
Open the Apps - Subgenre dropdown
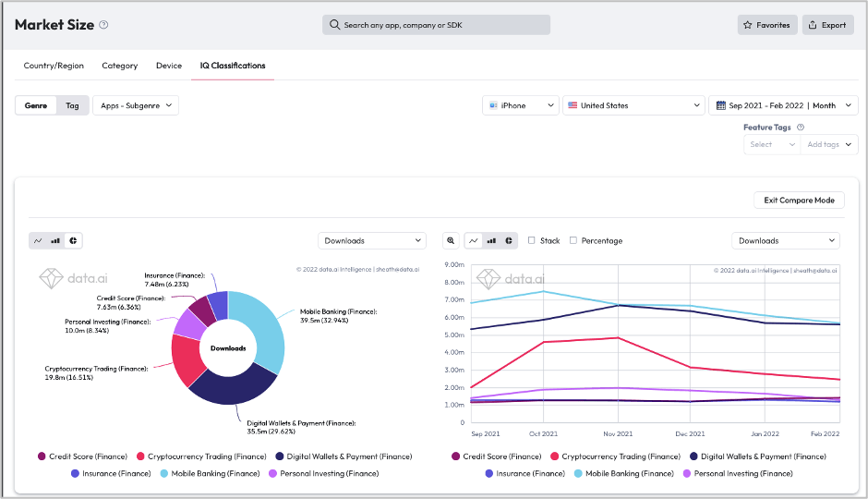pos(136,105)
